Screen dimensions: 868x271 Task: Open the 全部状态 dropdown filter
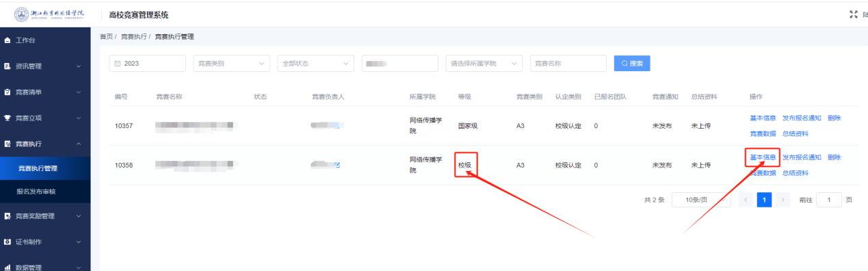[x=315, y=63]
